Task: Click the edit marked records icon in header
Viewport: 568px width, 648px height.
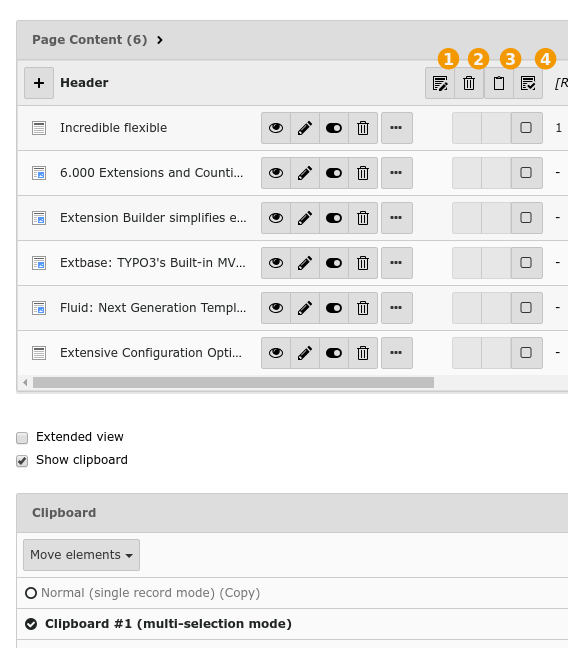Action: coord(440,83)
